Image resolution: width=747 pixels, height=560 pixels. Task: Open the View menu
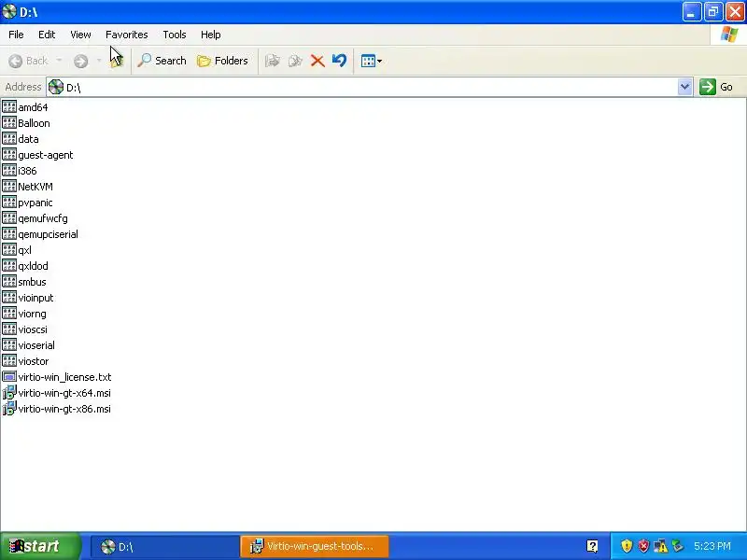point(80,35)
